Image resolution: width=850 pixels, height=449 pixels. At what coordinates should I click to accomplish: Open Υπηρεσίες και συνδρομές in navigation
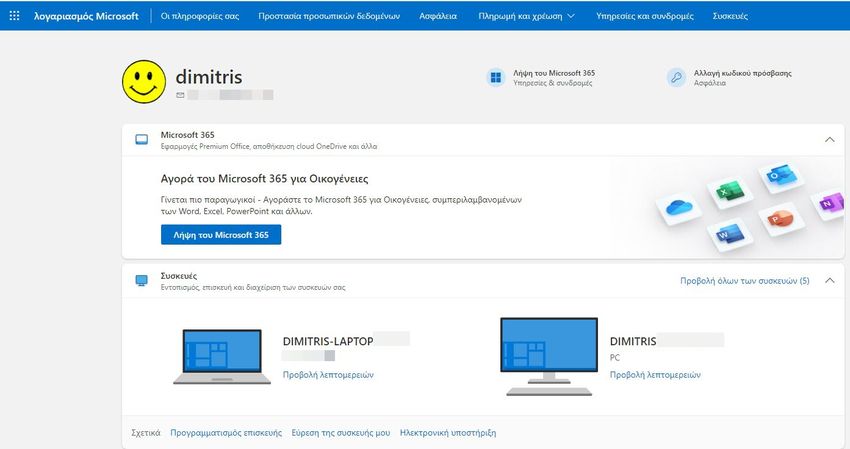[645, 16]
